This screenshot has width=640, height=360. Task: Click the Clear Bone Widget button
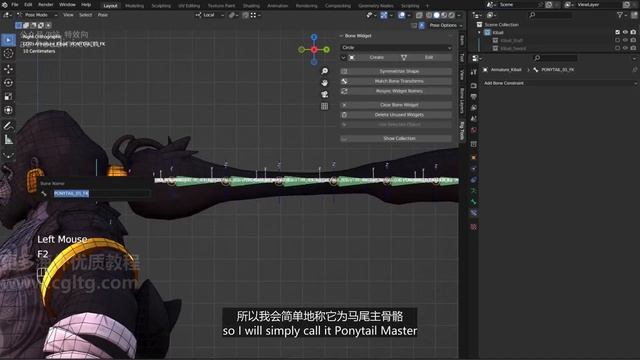pos(396,105)
